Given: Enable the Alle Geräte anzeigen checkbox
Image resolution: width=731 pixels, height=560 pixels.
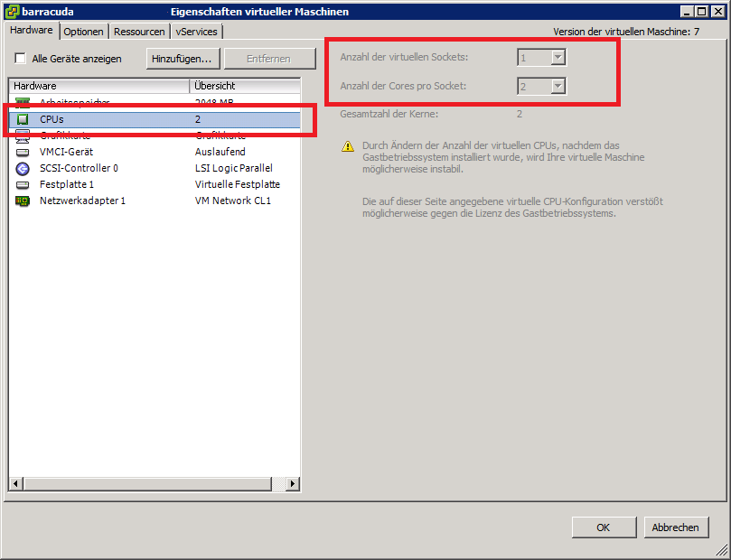Looking at the screenshot, I should (20, 59).
